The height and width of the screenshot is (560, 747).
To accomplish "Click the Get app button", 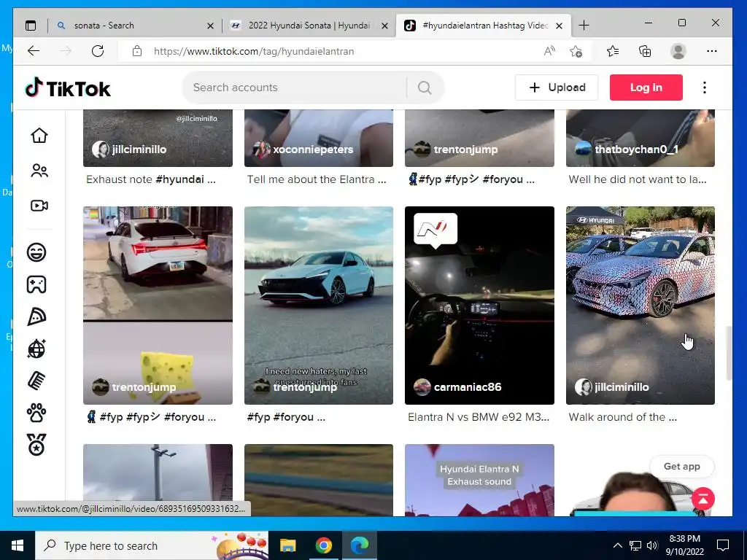I will (x=682, y=466).
